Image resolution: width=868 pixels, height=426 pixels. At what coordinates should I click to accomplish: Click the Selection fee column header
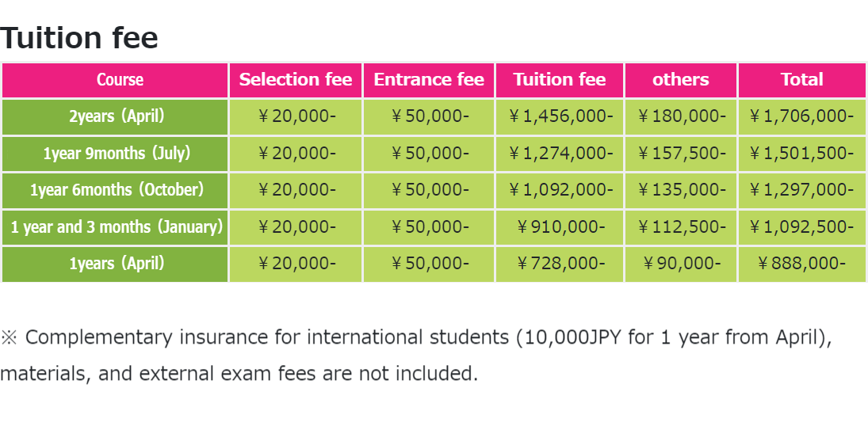coord(296,80)
